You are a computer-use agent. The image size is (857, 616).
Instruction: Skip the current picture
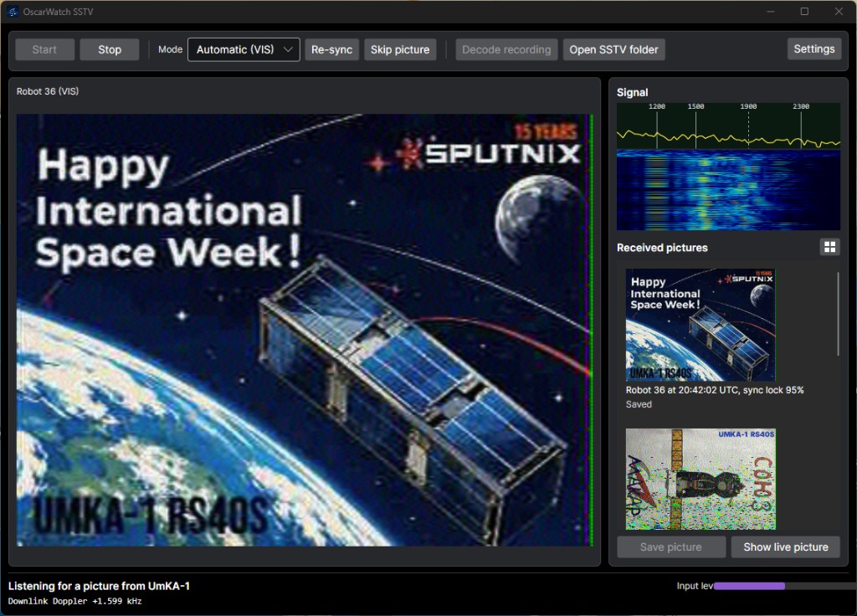click(400, 49)
